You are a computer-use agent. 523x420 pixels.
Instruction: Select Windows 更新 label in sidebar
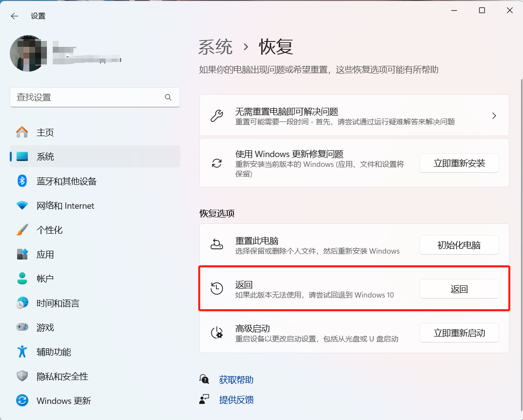pyautogui.click(x=63, y=400)
